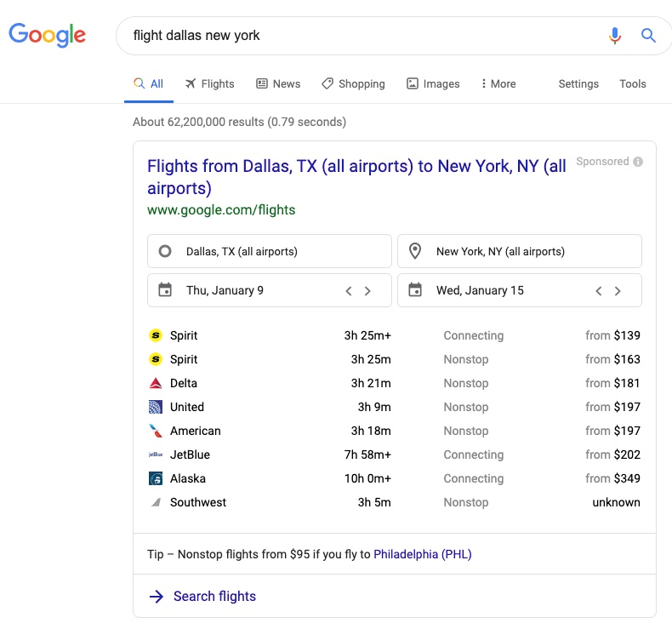Click the blue search magnifier icon

coord(648,35)
